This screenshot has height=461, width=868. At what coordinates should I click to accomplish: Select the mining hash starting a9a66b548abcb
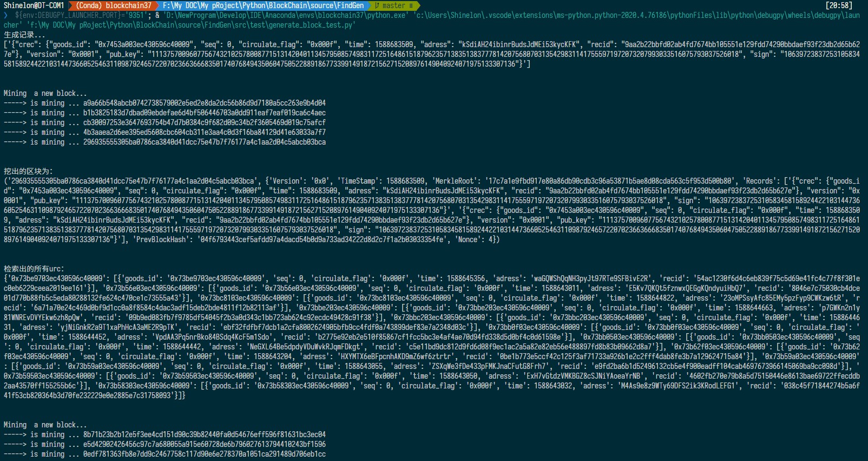pyautogui.click(x=205, y=103)
